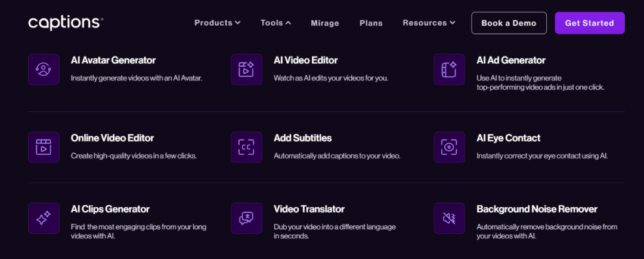Click the Background Noise Remover icon
This screenshot has height=259, width=644.
(449, 219)
